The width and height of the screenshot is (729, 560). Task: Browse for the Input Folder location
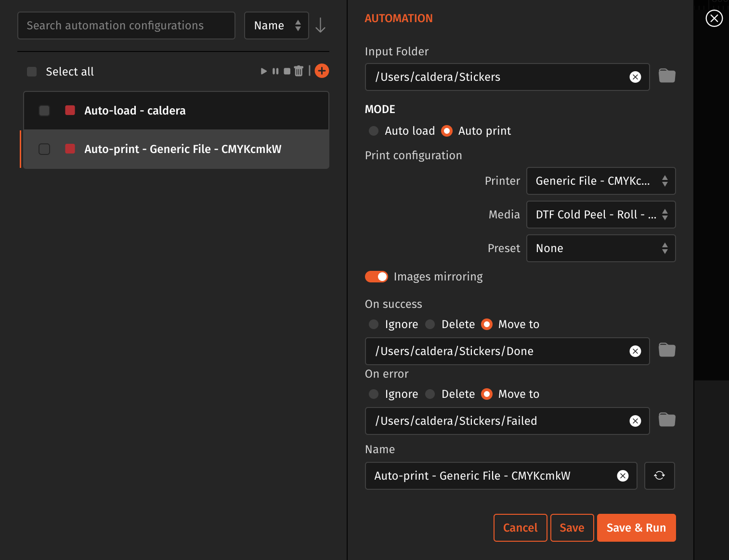(x=667, y=76)
